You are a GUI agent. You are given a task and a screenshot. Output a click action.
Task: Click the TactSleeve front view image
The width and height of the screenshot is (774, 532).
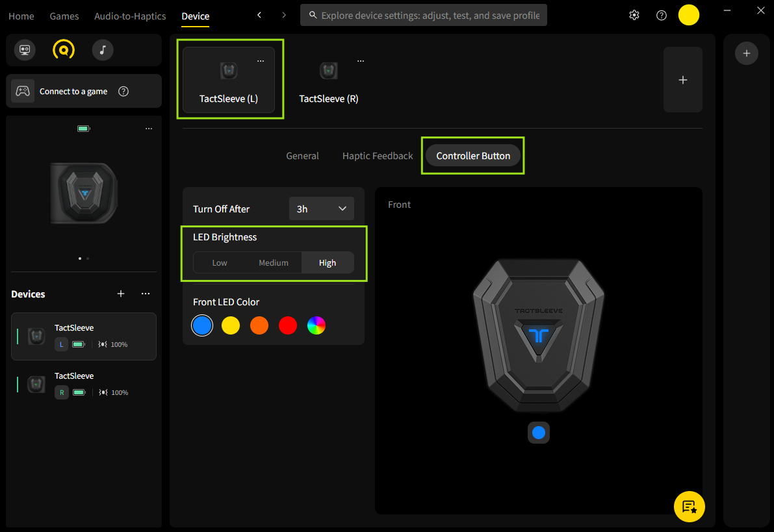pos(539,335)
